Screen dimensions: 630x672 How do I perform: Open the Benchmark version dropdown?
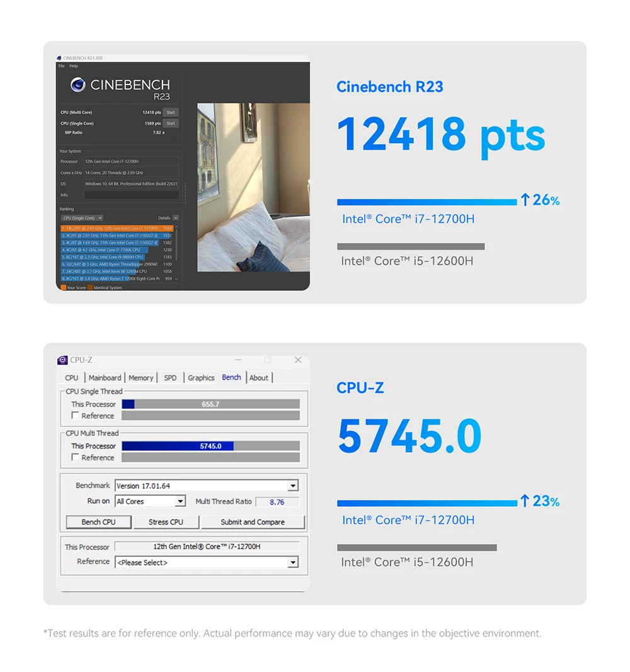292,486
